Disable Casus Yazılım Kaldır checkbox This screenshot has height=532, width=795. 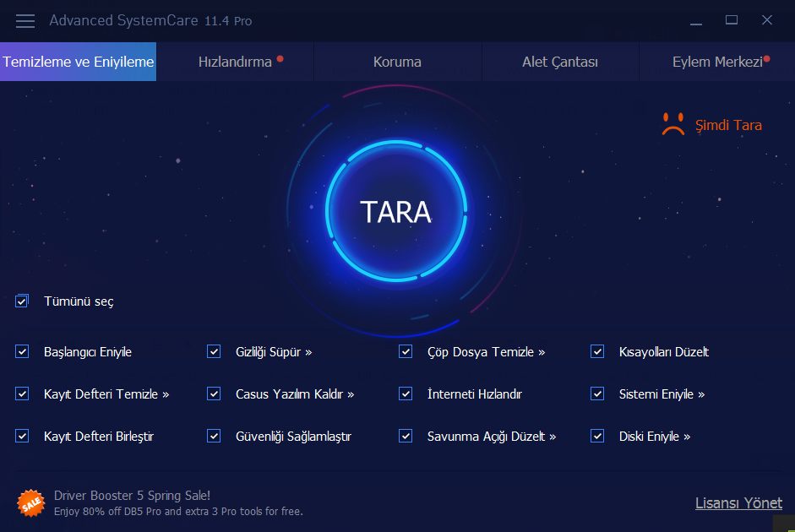coord(214,394)
